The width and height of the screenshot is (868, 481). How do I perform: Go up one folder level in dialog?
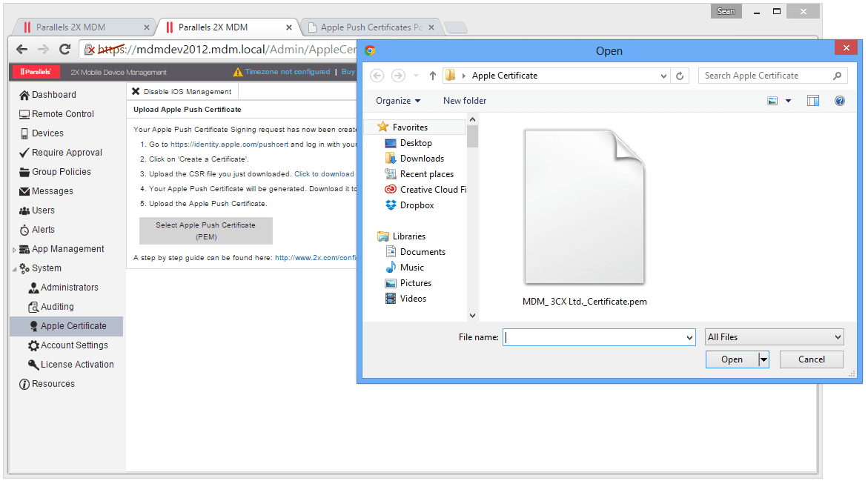[432, 76]
